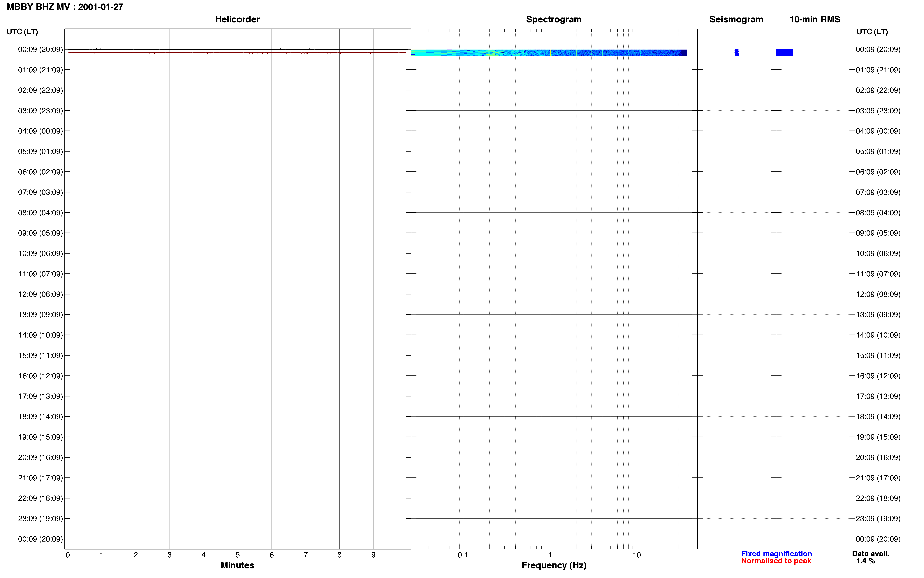Click the 0.1 frequency tick label

coord(463,555)
